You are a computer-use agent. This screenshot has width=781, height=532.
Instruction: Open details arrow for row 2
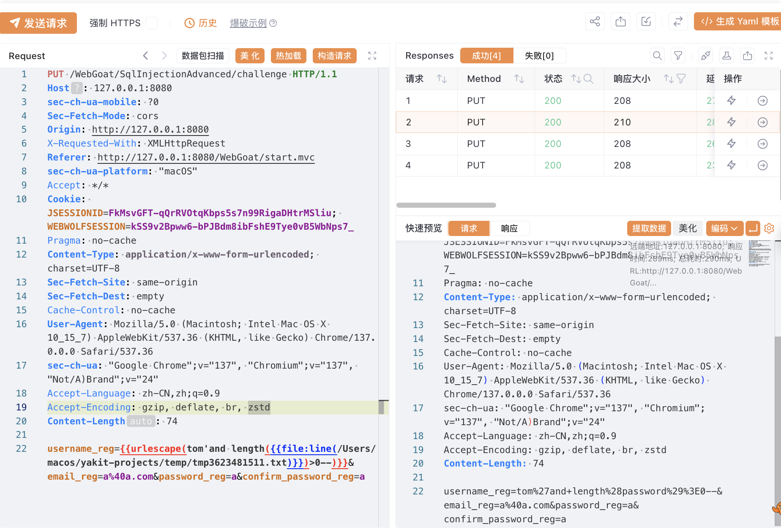(x=762, y=122)
